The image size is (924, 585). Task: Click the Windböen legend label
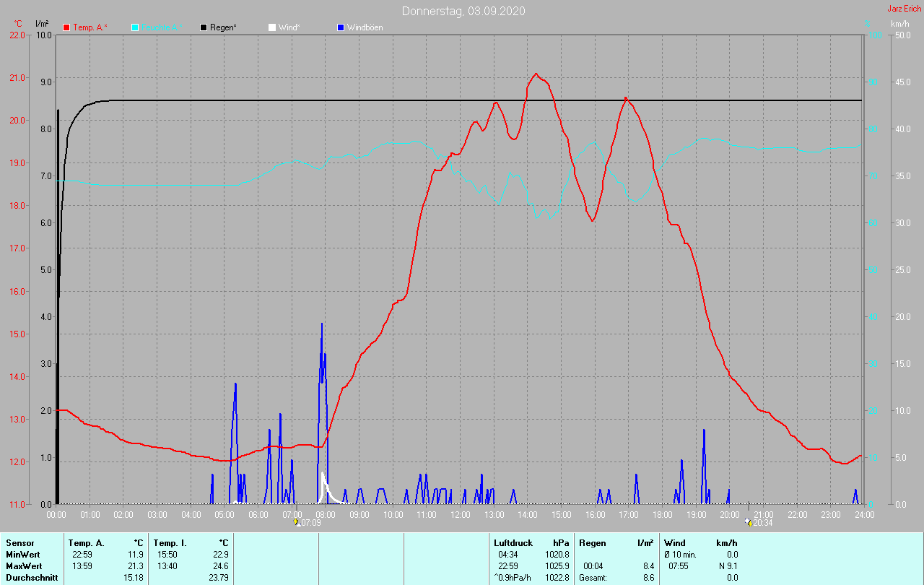[365, 27]
